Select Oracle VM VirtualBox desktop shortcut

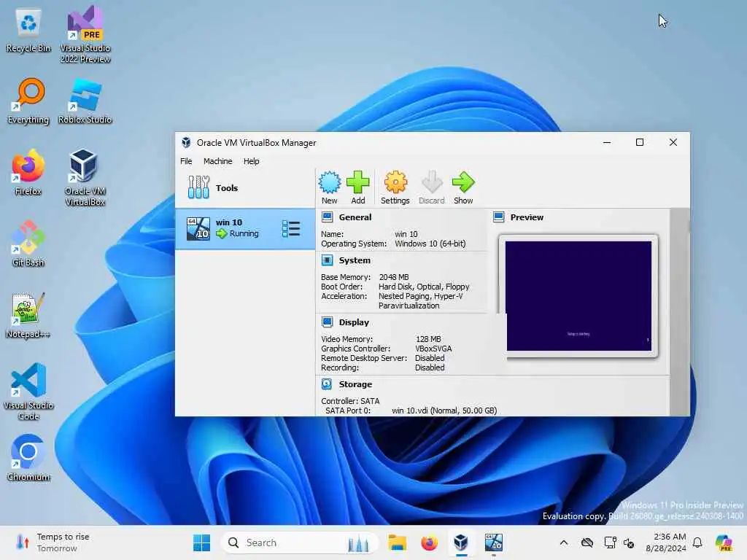(x=85, y=178)
